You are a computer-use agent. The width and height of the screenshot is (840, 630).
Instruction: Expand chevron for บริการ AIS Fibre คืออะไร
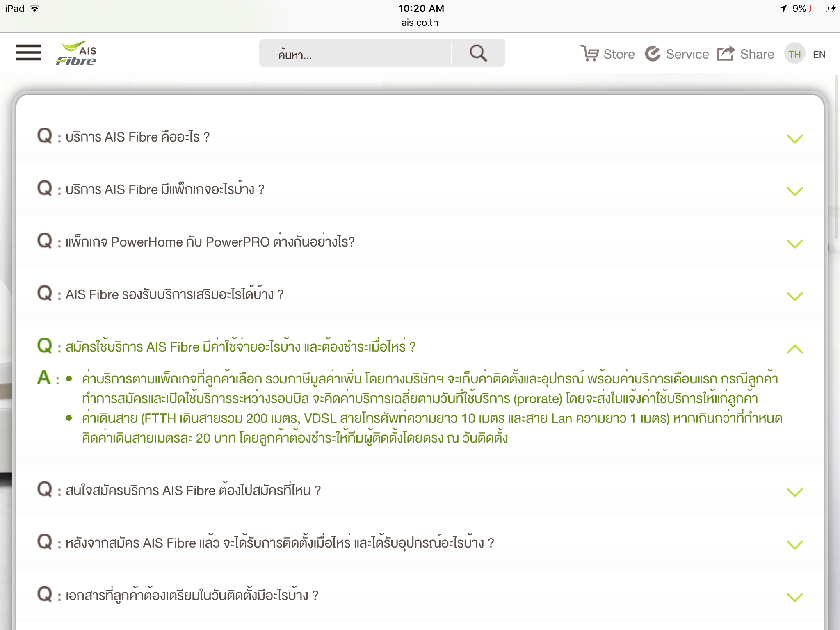(x=795, y=139)
